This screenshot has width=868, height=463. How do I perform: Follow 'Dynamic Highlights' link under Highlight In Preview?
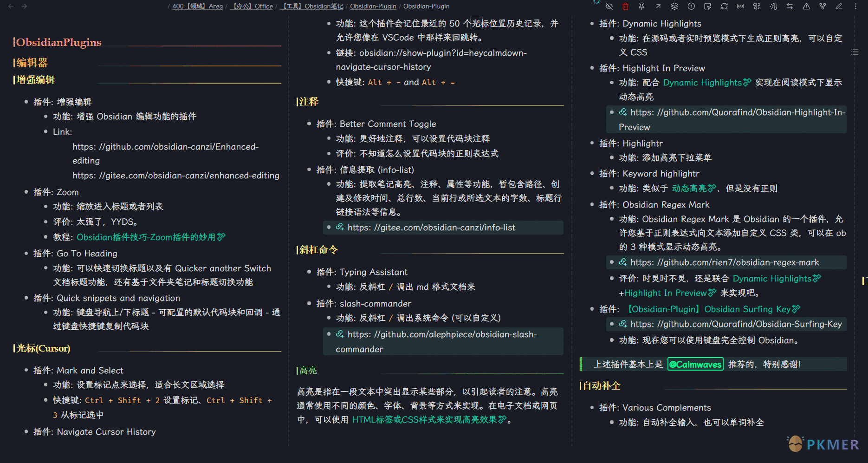706,83
